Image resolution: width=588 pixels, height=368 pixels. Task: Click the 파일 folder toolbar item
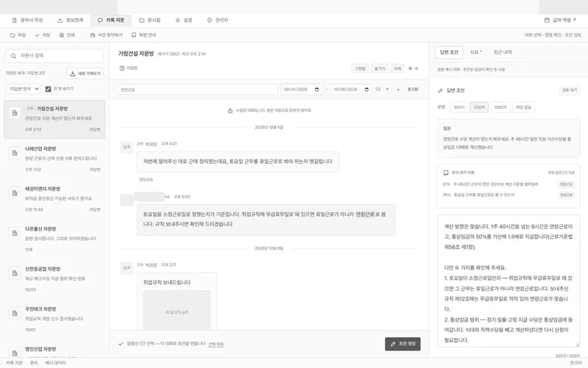[x=18, y=35]
